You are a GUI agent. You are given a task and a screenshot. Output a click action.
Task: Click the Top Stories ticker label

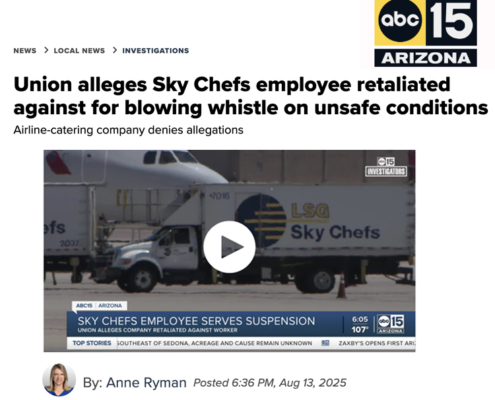92,343
